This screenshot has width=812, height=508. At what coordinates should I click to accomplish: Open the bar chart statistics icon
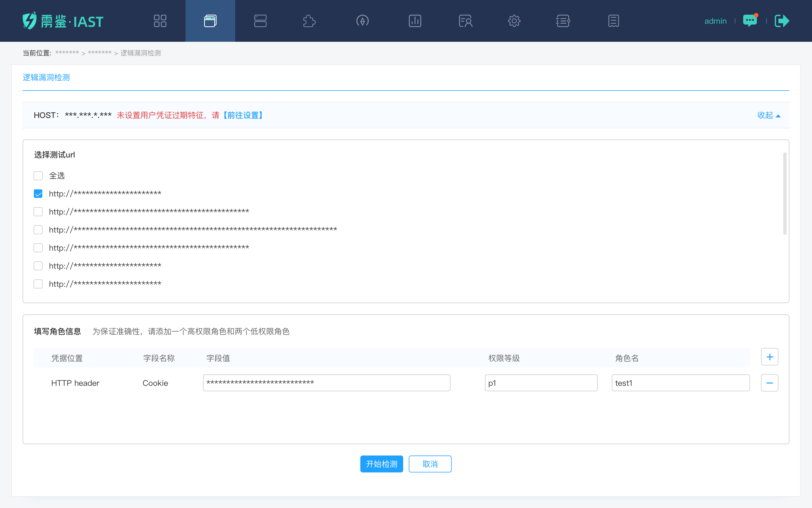[415, 21]
